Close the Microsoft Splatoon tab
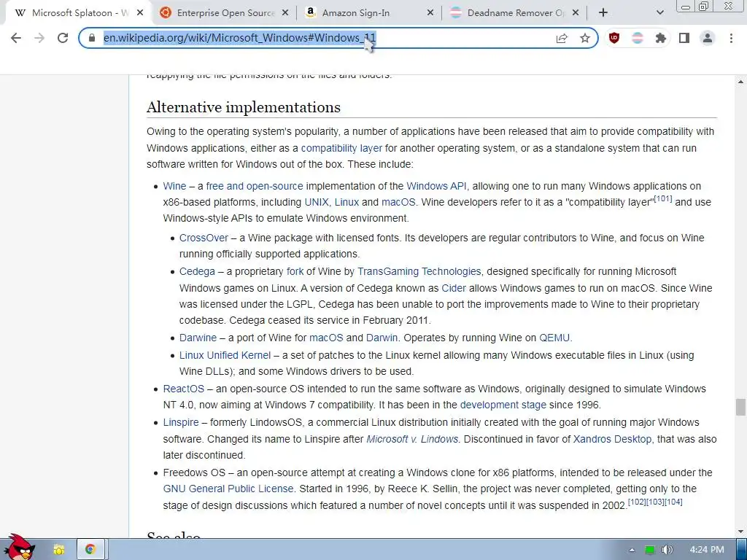747x560 pixels. [139, 13]
